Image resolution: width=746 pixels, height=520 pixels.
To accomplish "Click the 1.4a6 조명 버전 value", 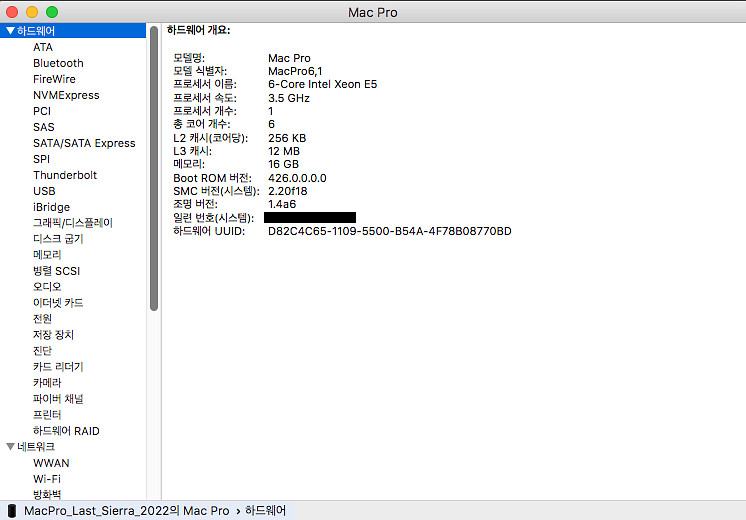I will pos(282,205).
